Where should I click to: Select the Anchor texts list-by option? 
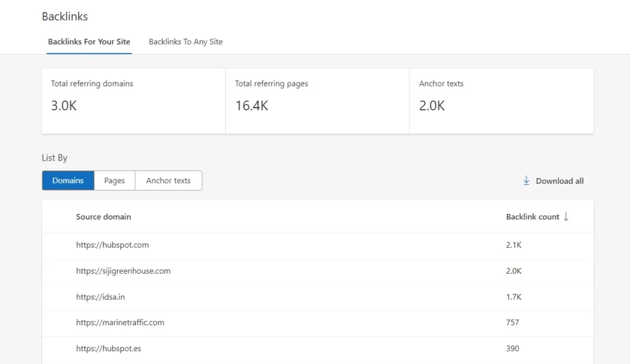[168, 181]
